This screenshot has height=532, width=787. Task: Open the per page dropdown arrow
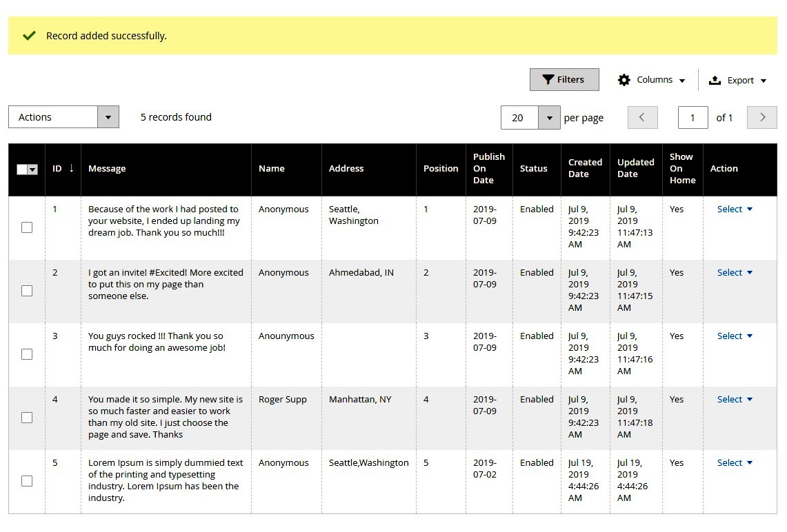pos(549,118)
